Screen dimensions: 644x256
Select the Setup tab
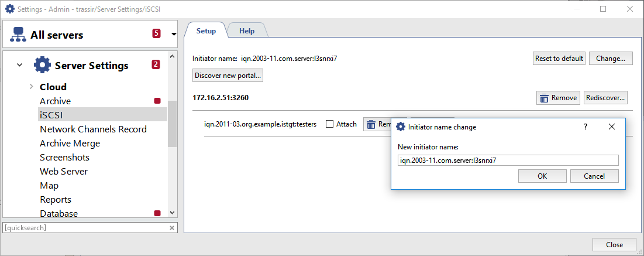[x=206, y=31]
